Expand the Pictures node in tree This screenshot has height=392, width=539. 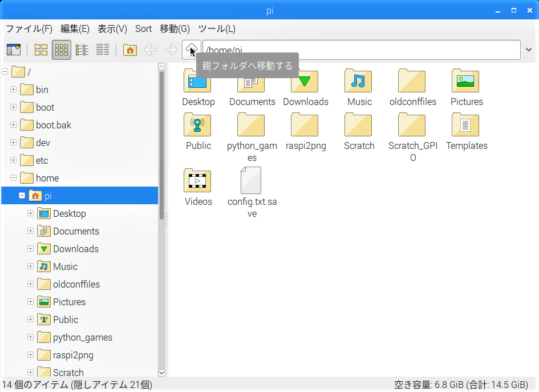31,302
